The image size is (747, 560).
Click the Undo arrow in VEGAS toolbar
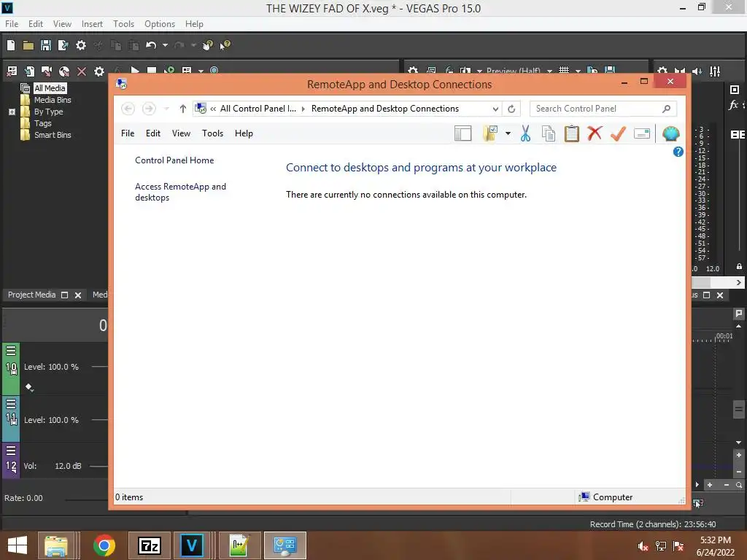click(x=151, y=45)
